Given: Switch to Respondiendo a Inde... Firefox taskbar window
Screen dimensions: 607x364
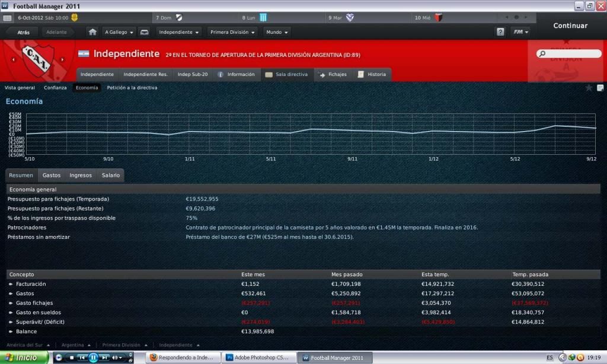Looking at the screenshot, I should click(x=184, y=357).
